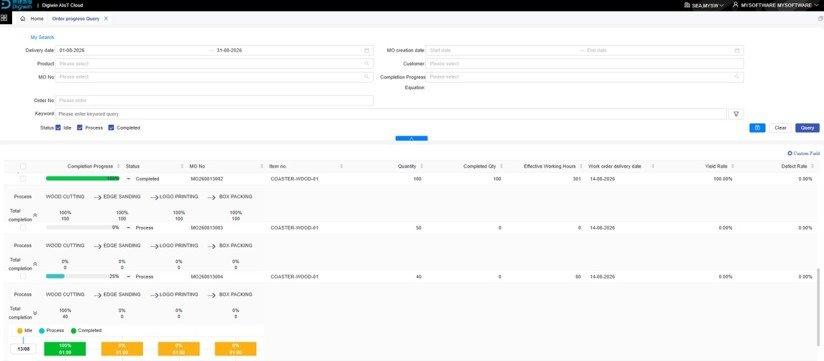Open the Customer select dropdown
The width and height of the screenshot is (824, 361).
pos(584,64)
